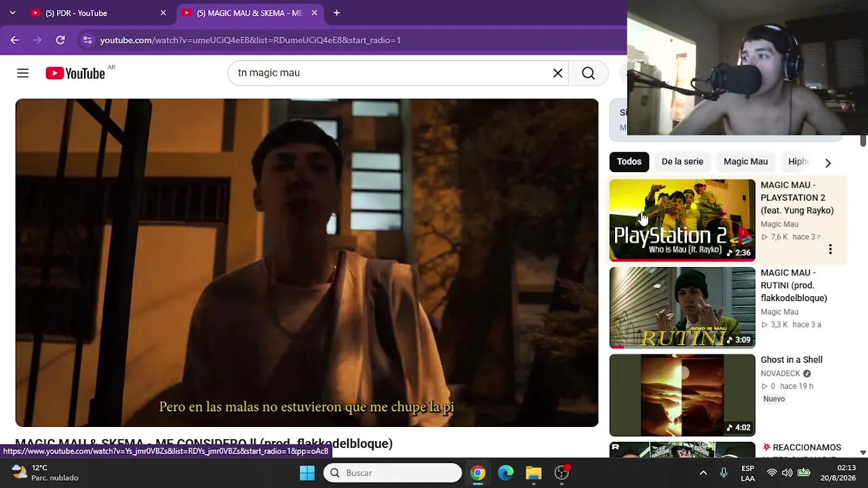Expand the Chrome tab search dropdown

click(x=12, y=13)
